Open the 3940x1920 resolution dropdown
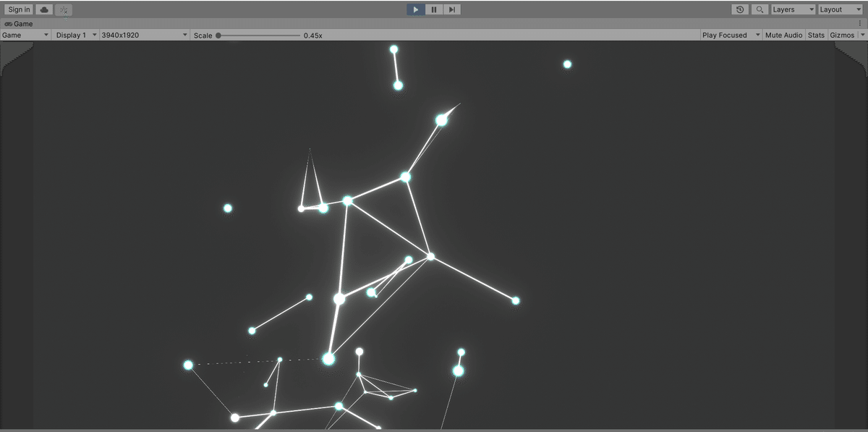 tap(144, 35)
